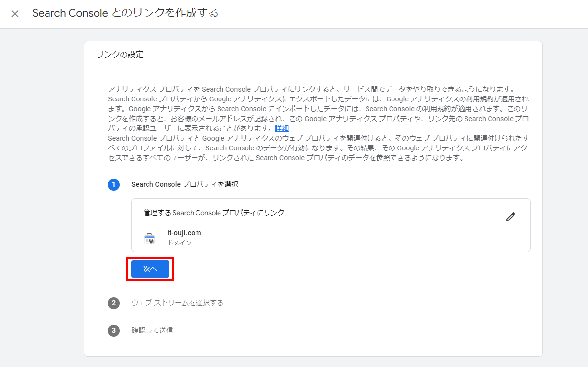Screen dimensions: 588x367
Task: Click the リンクの設定 card header
Action: 120,54
